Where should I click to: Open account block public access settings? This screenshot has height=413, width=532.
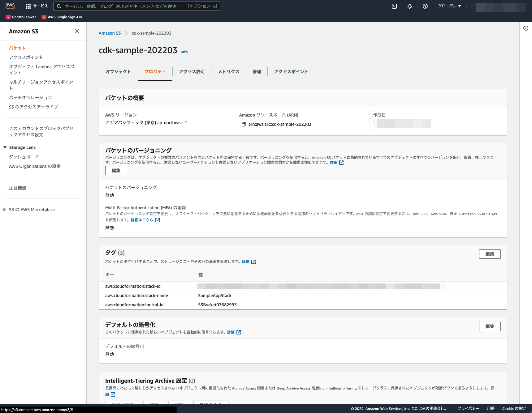tap(41, 132)
